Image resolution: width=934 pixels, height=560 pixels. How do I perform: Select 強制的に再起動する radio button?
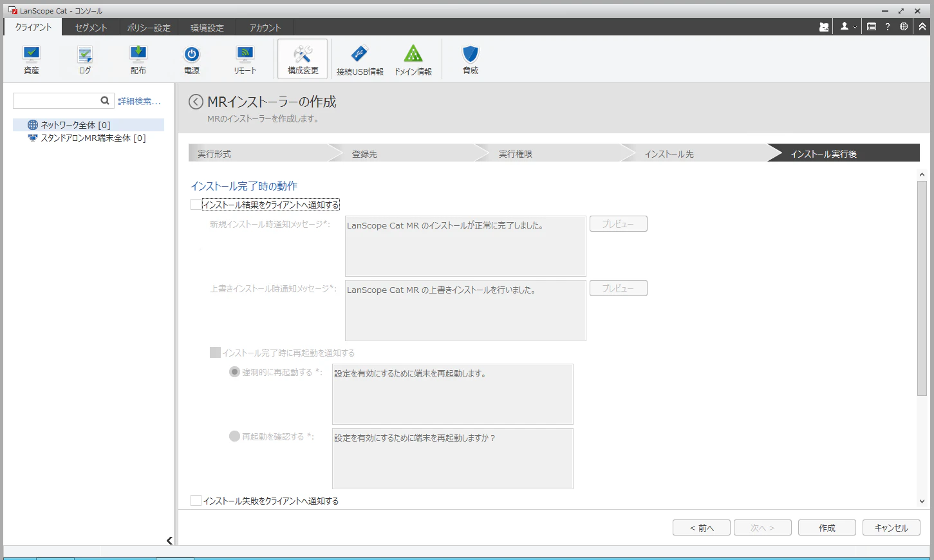tap(234, 372)
